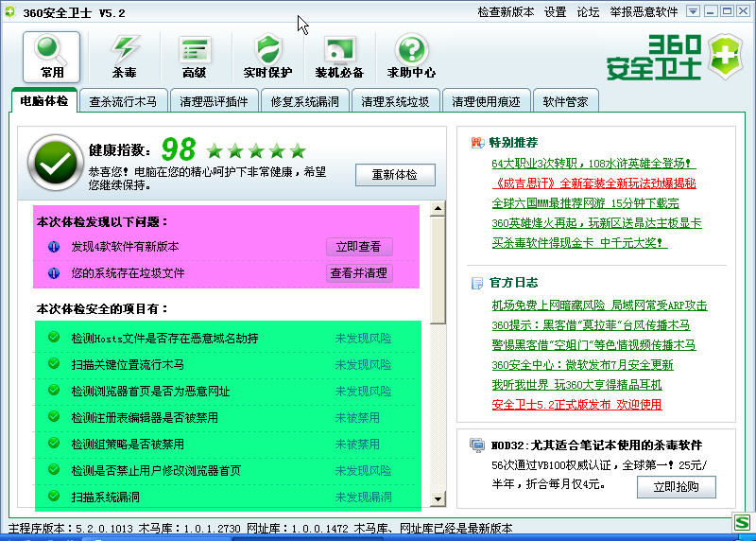Switch to the 软件管家 tab

pos(565,101)
